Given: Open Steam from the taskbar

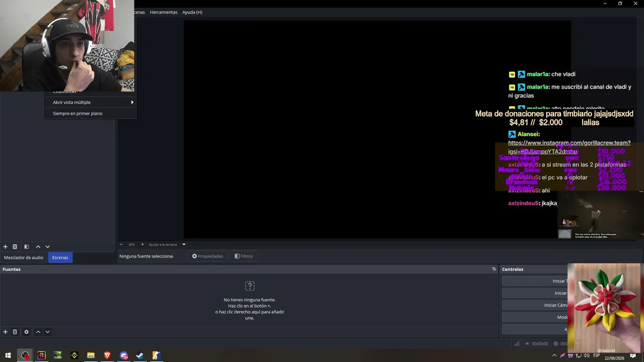Looking at the screenshot, I should coord(140,355).
